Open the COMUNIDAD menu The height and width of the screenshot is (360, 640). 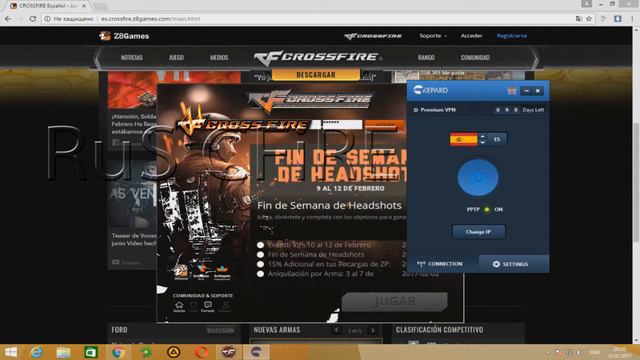tap(475, 58)
